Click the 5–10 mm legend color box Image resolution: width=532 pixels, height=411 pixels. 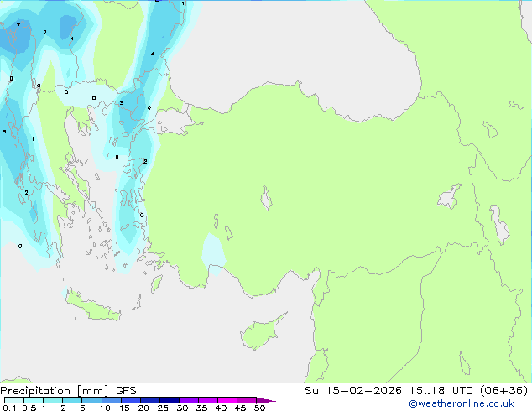tap(92, 400)
